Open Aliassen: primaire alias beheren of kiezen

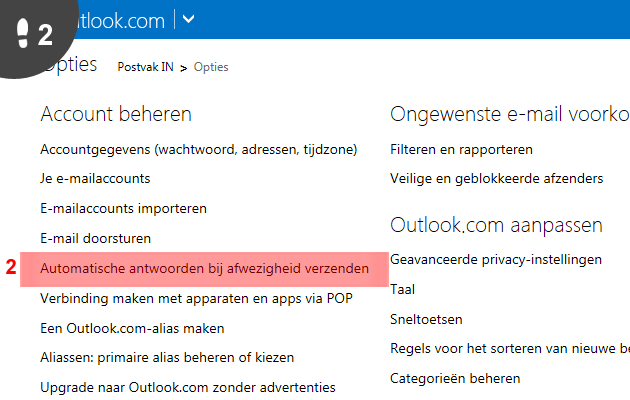[x=167, y=357]
